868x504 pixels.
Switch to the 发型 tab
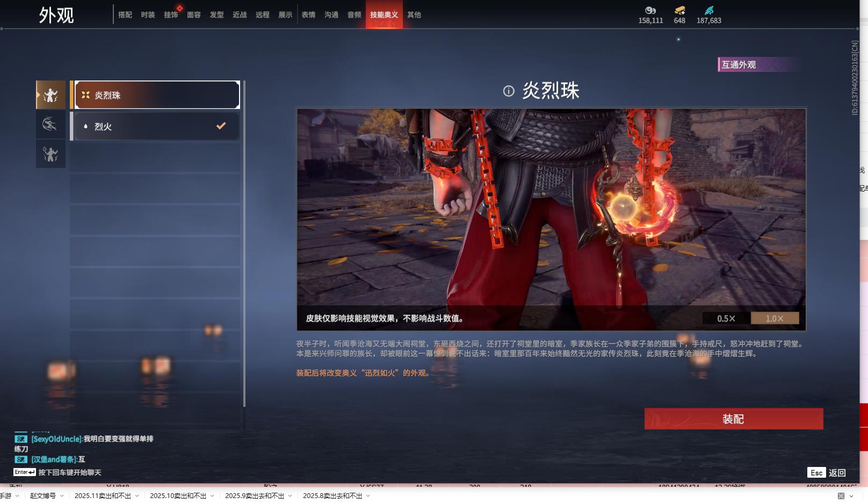(216, 15)
